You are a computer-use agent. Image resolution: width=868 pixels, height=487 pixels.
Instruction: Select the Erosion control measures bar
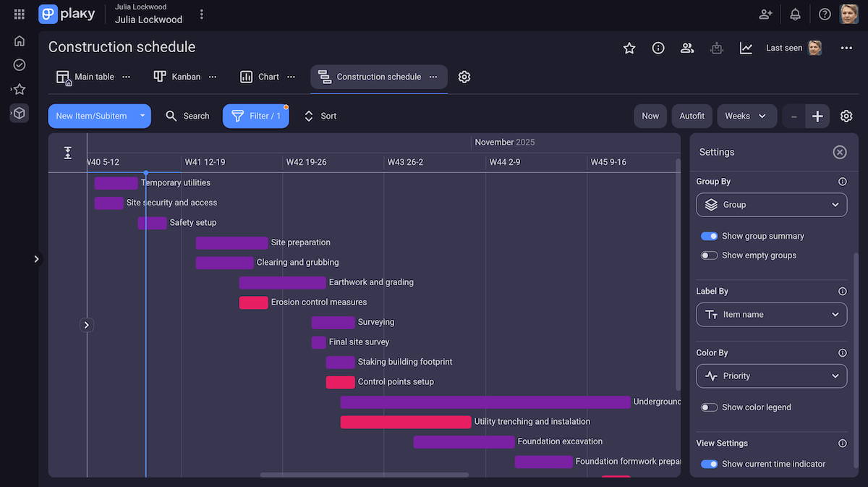point(253,302)
